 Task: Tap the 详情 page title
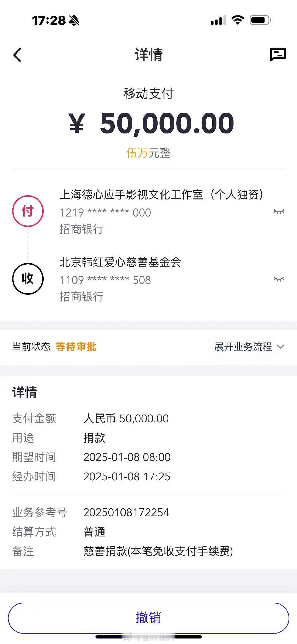(148, 54)
